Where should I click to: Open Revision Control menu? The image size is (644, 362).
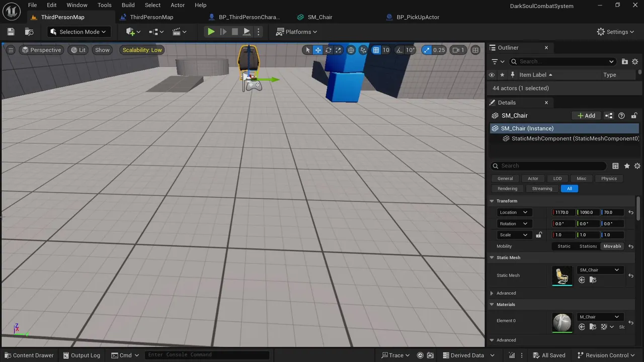(x=606, y=355)
